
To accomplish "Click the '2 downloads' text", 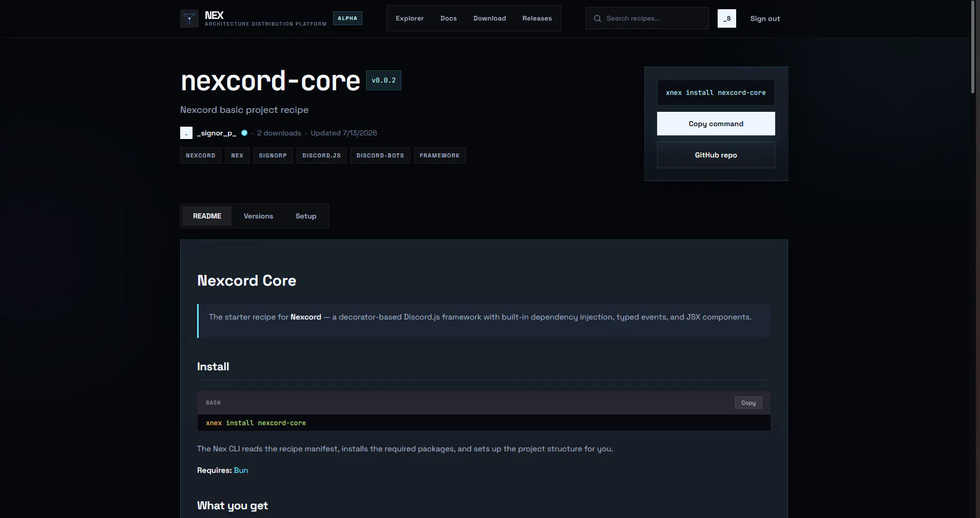I will [279, 133].
